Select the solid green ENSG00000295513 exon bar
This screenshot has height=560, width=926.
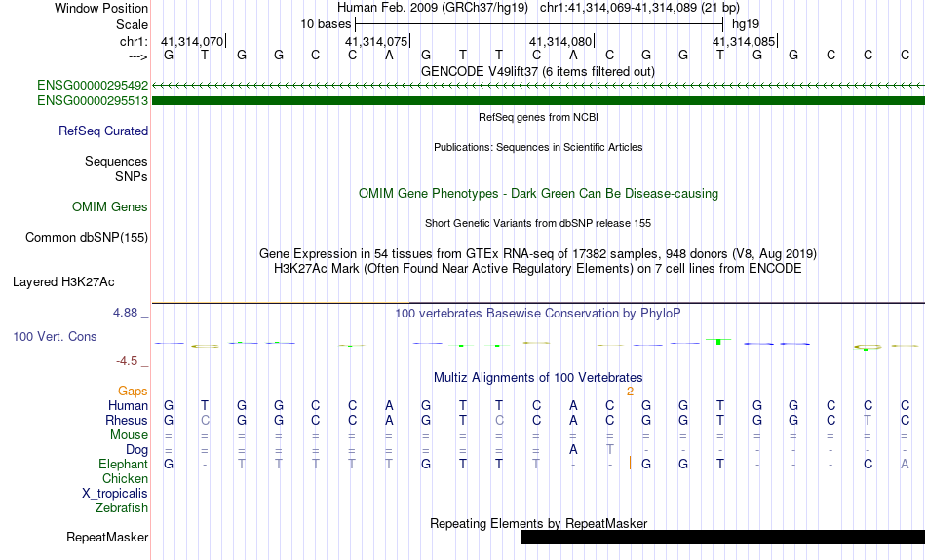click(538, 101)
